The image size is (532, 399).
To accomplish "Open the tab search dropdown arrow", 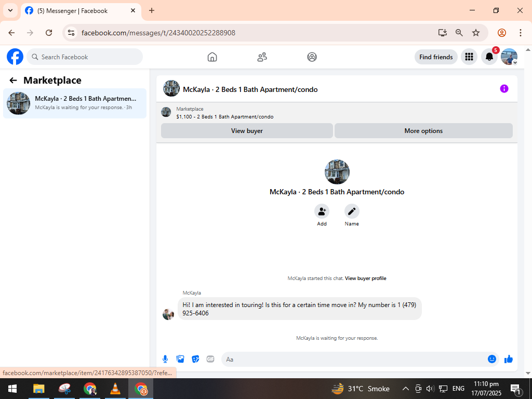I will click(10, 10).
